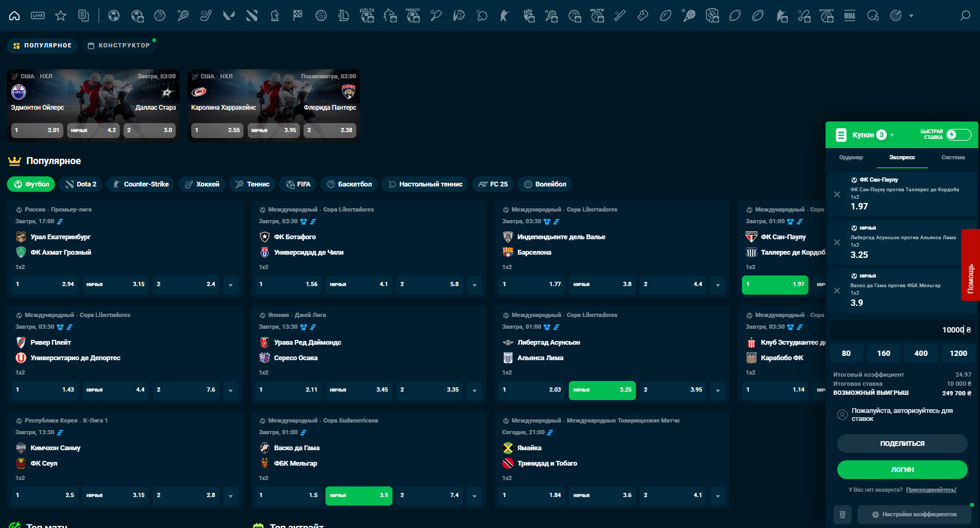The height and width of the screenshot is (528, 980).
Task: Deselect draw 3.25 Либертад Асунсьон odds
Action: tap(602, 390)
